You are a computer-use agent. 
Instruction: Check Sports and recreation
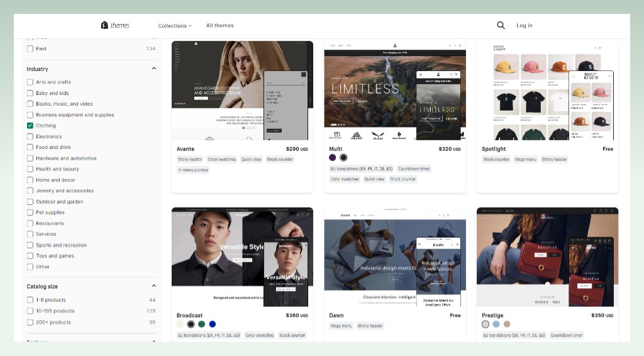(30, 245)
